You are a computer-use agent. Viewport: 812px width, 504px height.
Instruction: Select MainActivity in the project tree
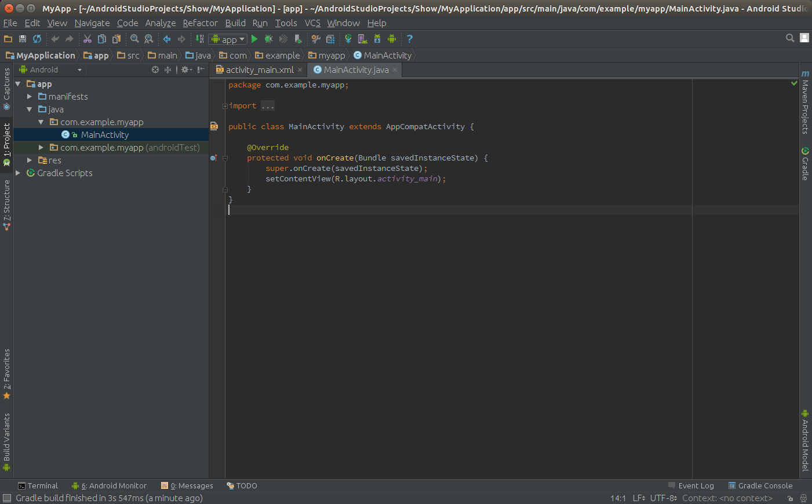point(105,135)
